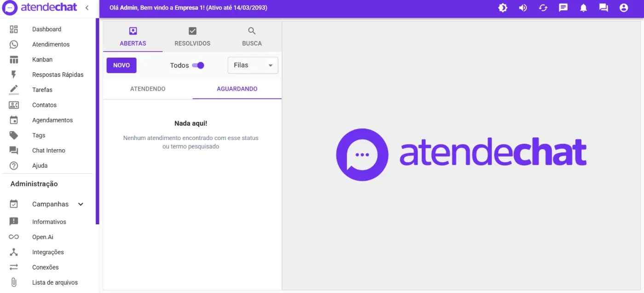Image resolution: width=644 pixels, height=293 pixels.
Task: Open the Agendamentos page
Action: coord(52,120)
